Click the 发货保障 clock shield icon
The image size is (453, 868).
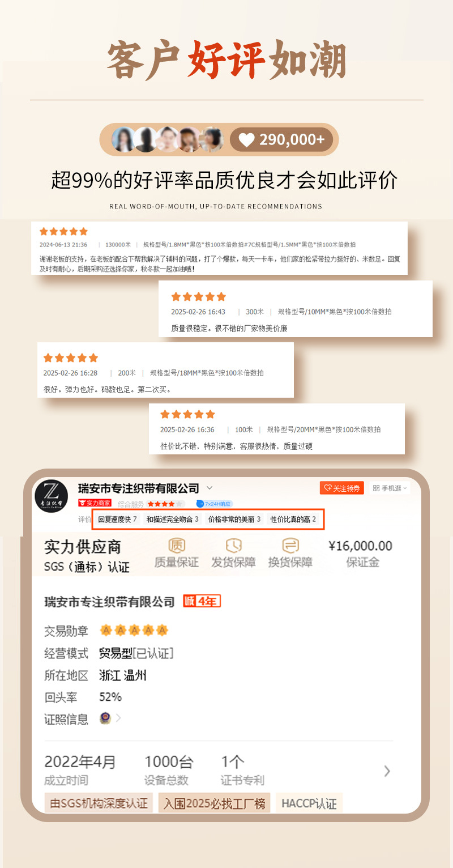coord(233,546)
